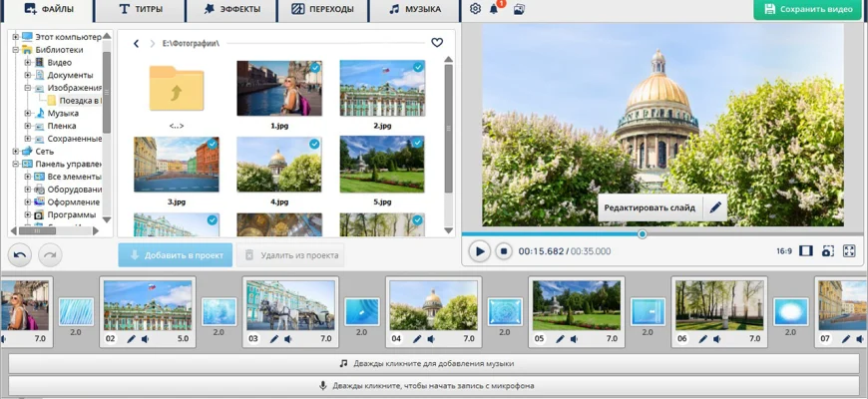This screenshot has width=868, height=399.
Task: Edit slide 06 with its pencil icon
Action: tap(703, 339)
